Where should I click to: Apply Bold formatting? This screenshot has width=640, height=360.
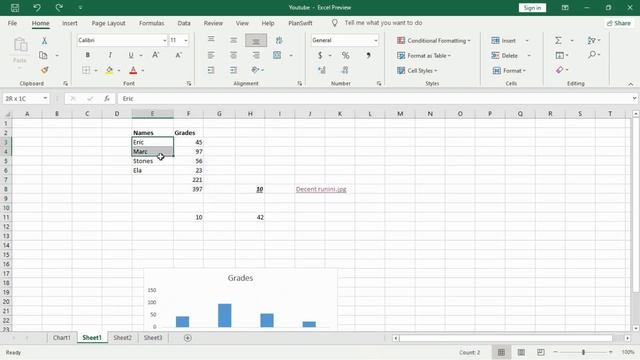(x=87, y=55)
